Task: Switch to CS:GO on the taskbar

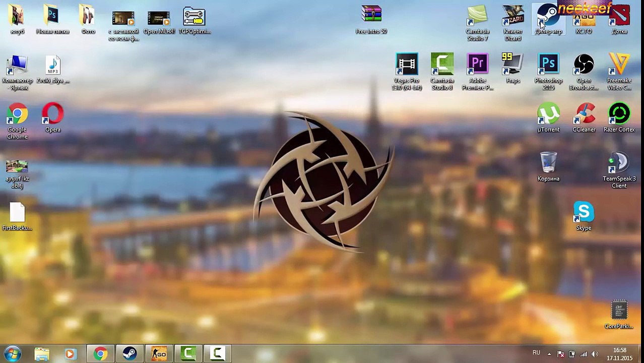Action: (x=159, y=354)
